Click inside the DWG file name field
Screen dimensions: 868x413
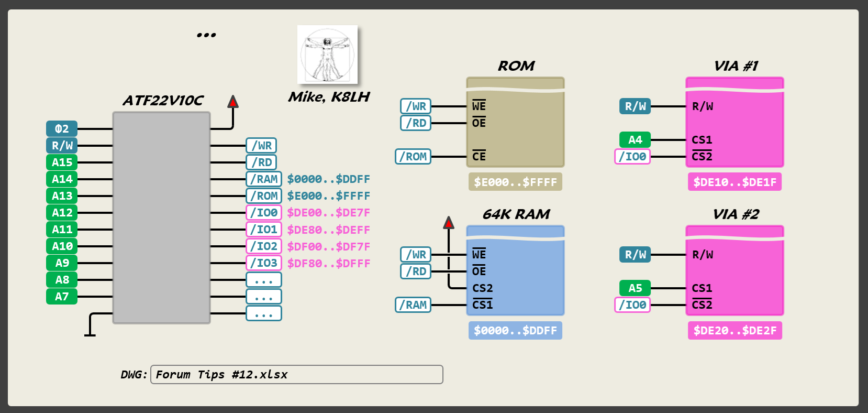click(x=296, y=375)
